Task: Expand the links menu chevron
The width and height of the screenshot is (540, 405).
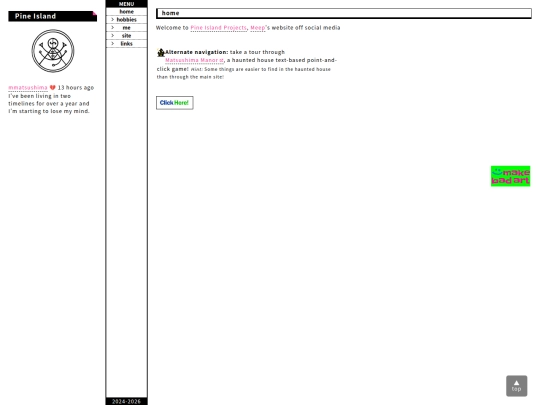Action: pyautogui.click(x=112, y=43)
